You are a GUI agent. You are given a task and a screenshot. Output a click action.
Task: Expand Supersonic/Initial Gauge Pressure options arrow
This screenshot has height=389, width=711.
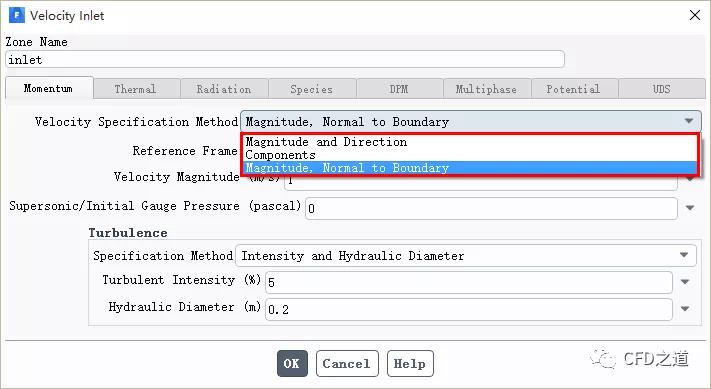point(690,208)
